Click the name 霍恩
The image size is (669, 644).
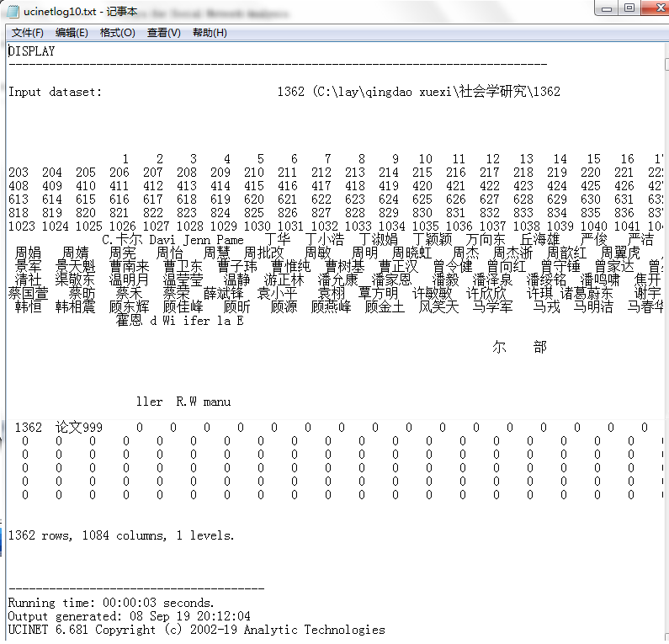coord(130,320)
